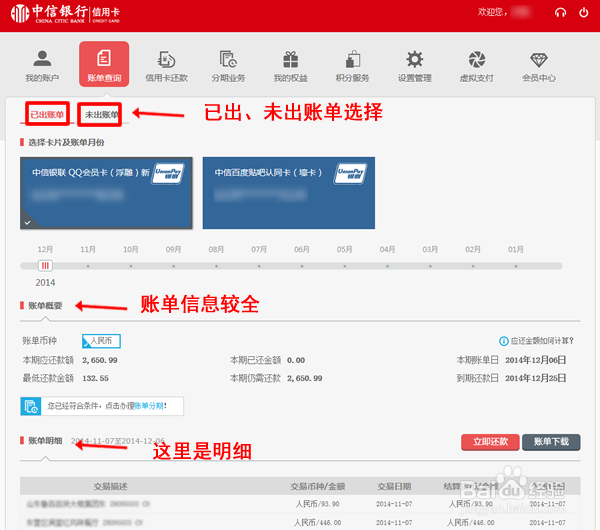Viewport: 600px width, 530px height.
Task: Switch to 已出账单 tab
Action: tap(47, 114)
